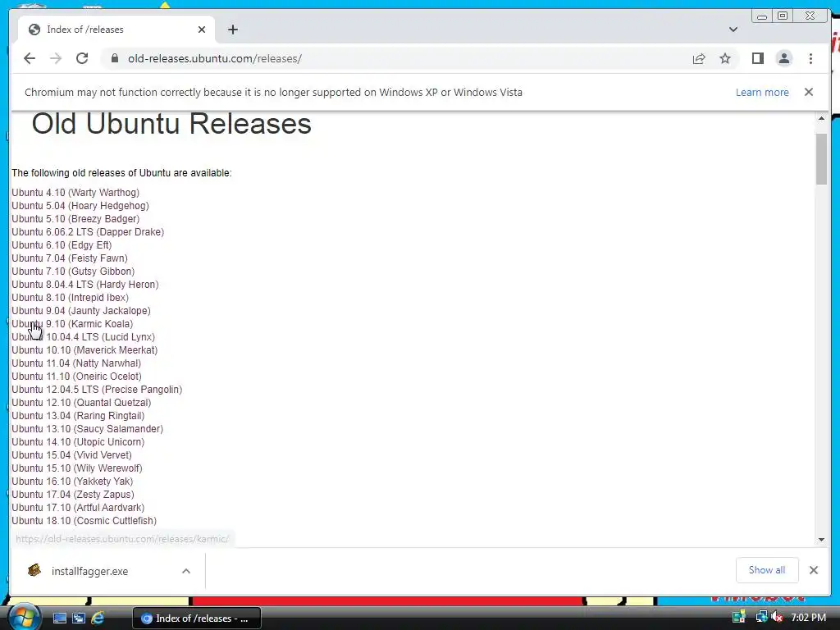Image resolution: width=840 pixels, height=630 pixels.
Task: Open Ubuntu 10.10 (Maverick Meerkat)
Action: pyautogui.click(x=84, y=349)
